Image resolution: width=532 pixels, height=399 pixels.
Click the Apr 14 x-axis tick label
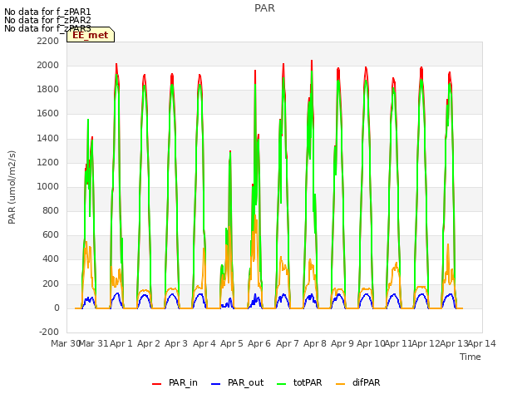(482, 343)
